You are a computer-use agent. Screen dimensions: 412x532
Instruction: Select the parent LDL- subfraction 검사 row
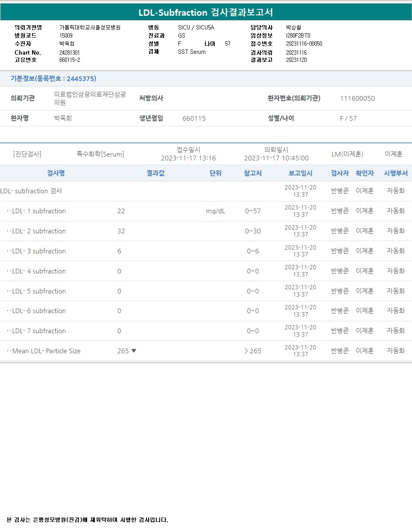32,191
